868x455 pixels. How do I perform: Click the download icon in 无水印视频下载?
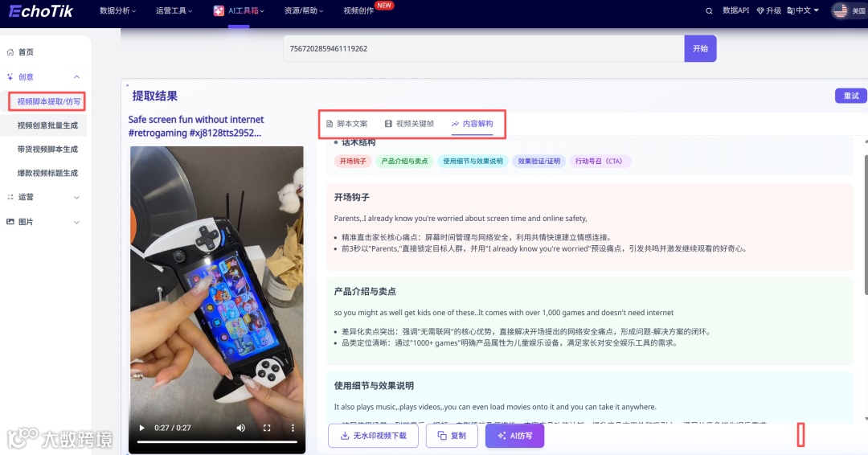[344, 436]
